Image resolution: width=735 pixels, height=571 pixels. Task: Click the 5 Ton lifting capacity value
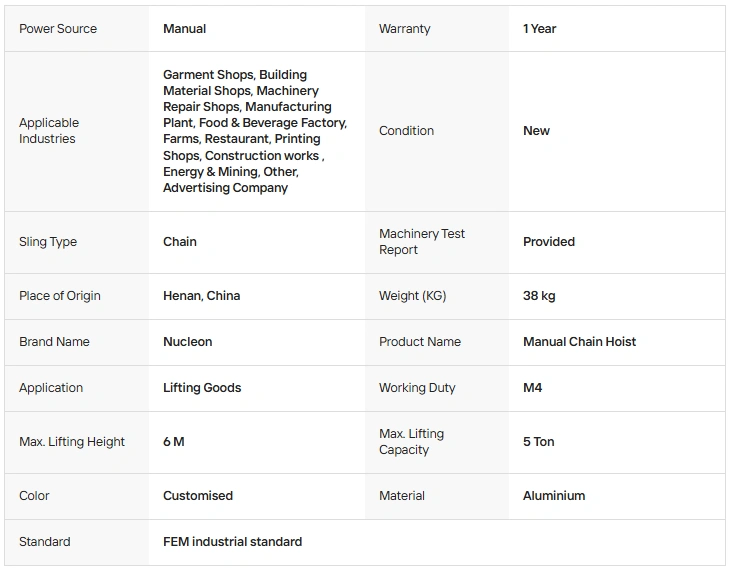[x=539, y=442]
